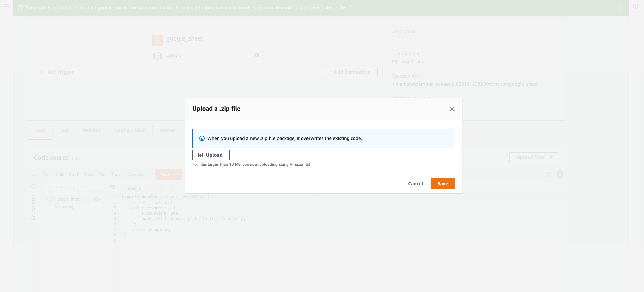This screenshot has height=292, width=644.
Task: Close the Upload a .zip file dialog
Action: 452,109
